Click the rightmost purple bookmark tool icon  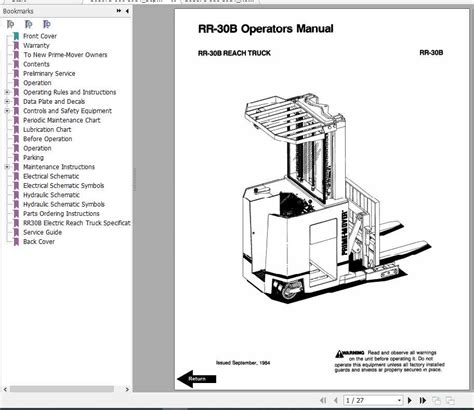click(47, 24)
